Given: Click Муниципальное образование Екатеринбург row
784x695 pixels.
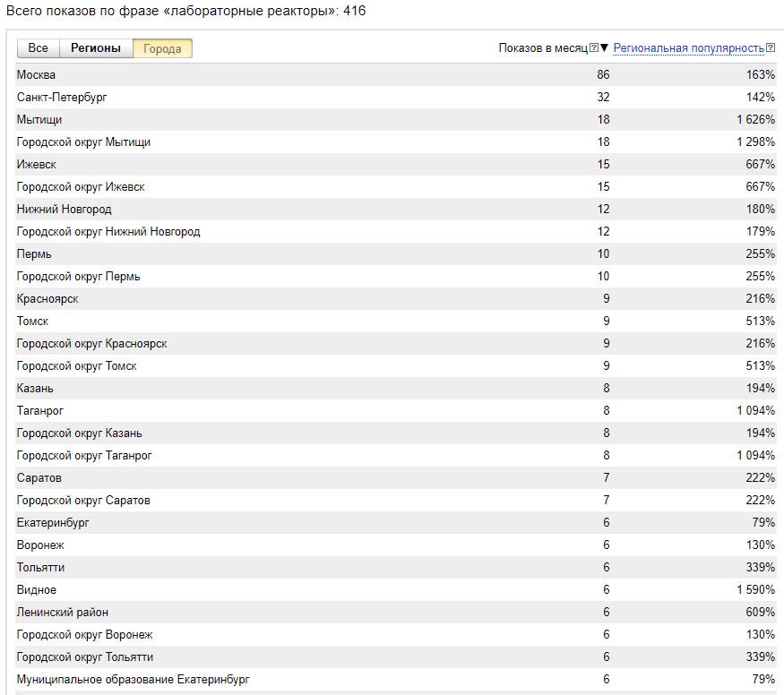Looking at the screenshot, I should tap(133, 680).
